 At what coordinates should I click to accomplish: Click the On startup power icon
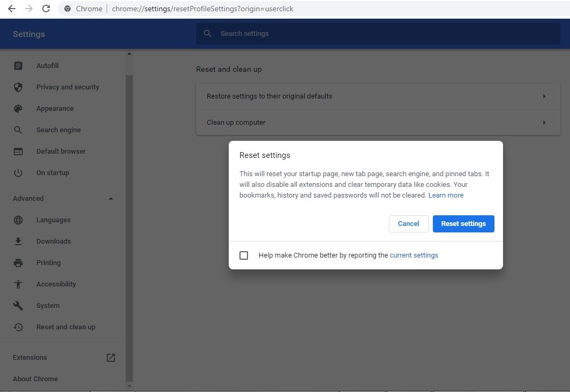click(x=18, y=173)
